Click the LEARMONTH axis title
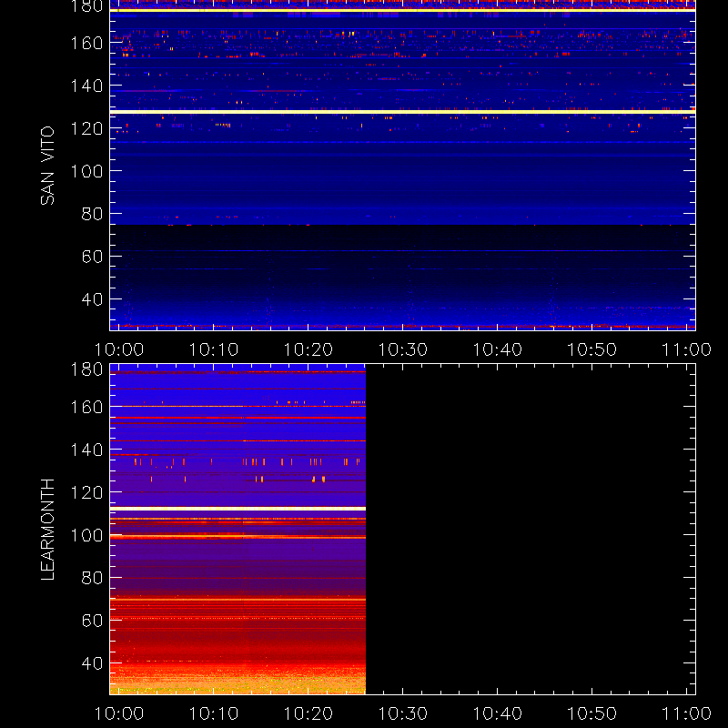The image size is (728, 728). click(x=47, y=530)
